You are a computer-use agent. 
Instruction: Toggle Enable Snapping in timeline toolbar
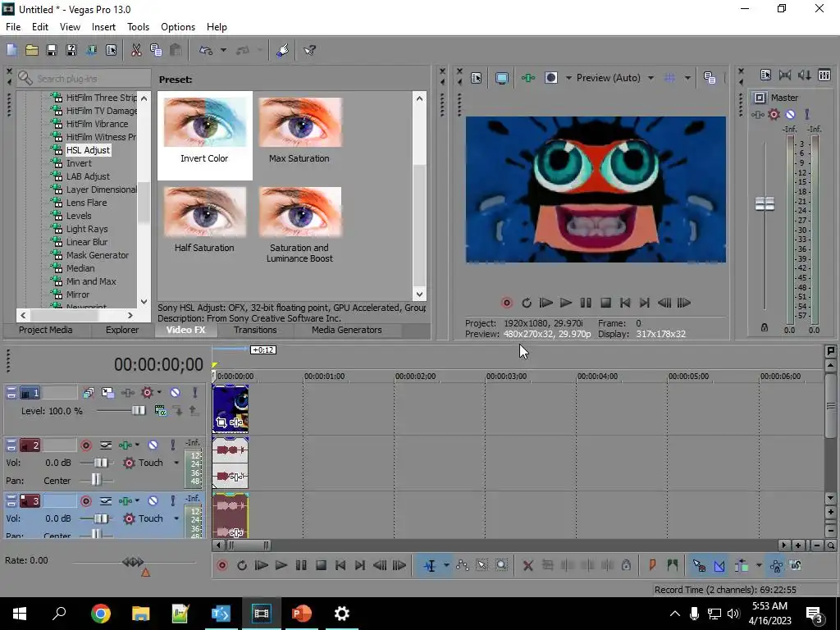click(x=699, y=565)
